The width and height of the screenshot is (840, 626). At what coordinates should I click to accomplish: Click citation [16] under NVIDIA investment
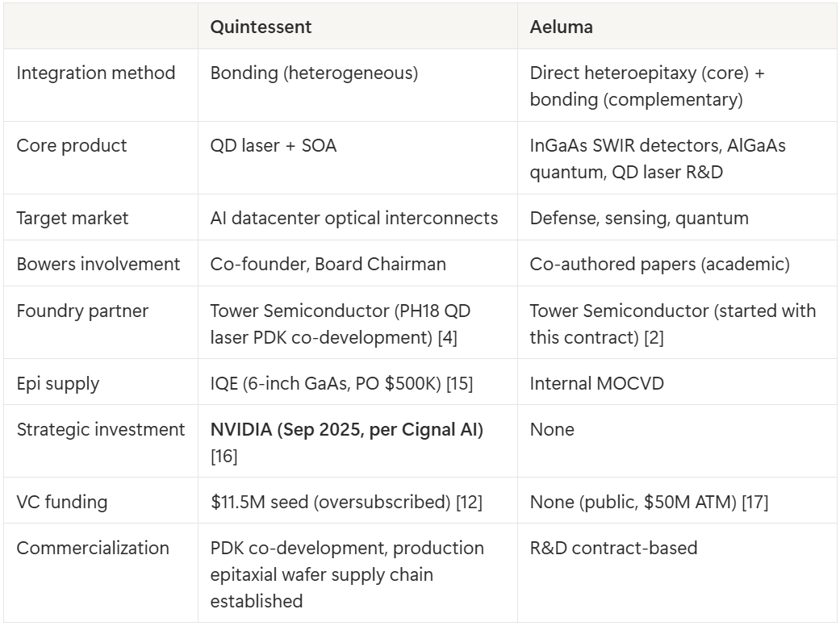(x=223, y=457)
